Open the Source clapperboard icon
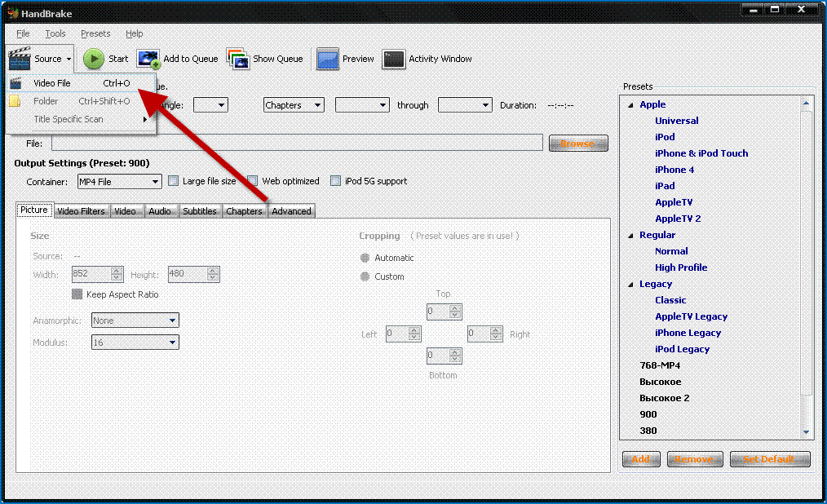 pos(20,58)
